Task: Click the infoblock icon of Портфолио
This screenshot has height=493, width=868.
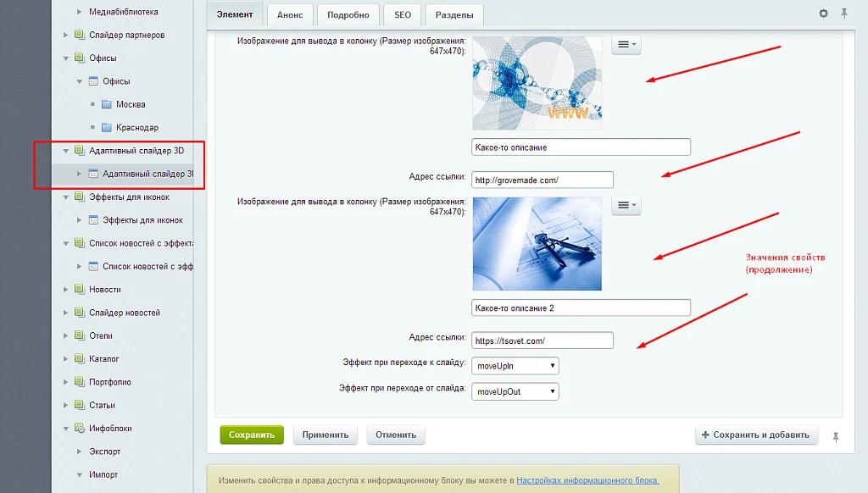Action: [80, 382]
